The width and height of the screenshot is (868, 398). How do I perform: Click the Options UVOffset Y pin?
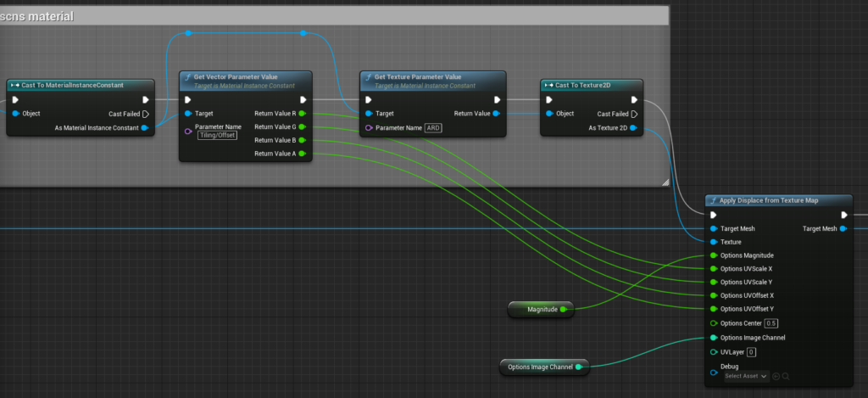click(x=714, y=309)
